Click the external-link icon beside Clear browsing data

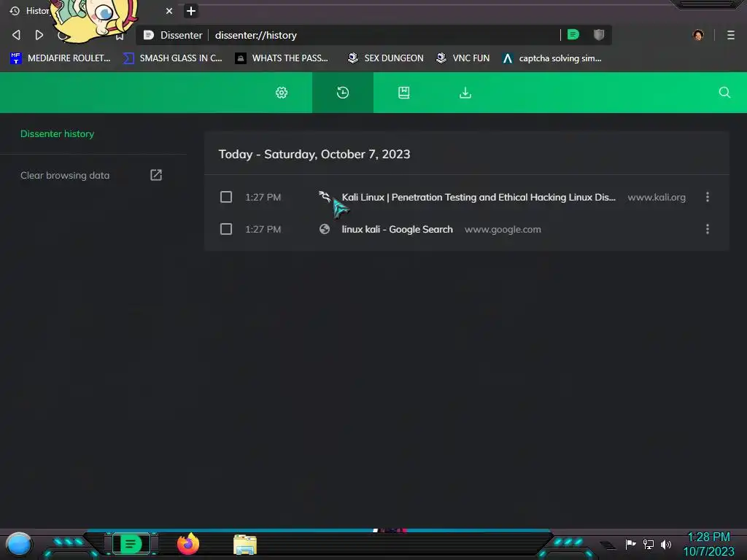[x=156, y=175]
